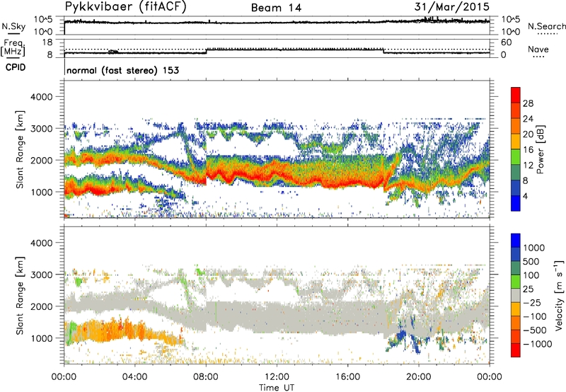Click the Nave legend label

tap(538, 49)
